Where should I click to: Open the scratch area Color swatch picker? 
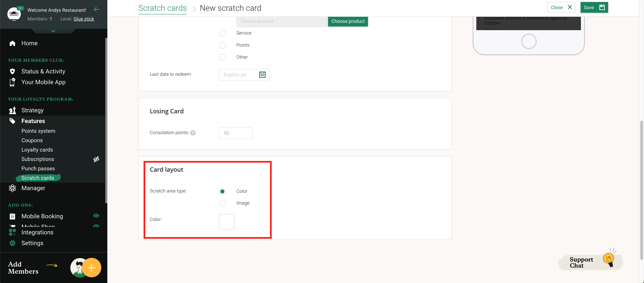[227, 222]
